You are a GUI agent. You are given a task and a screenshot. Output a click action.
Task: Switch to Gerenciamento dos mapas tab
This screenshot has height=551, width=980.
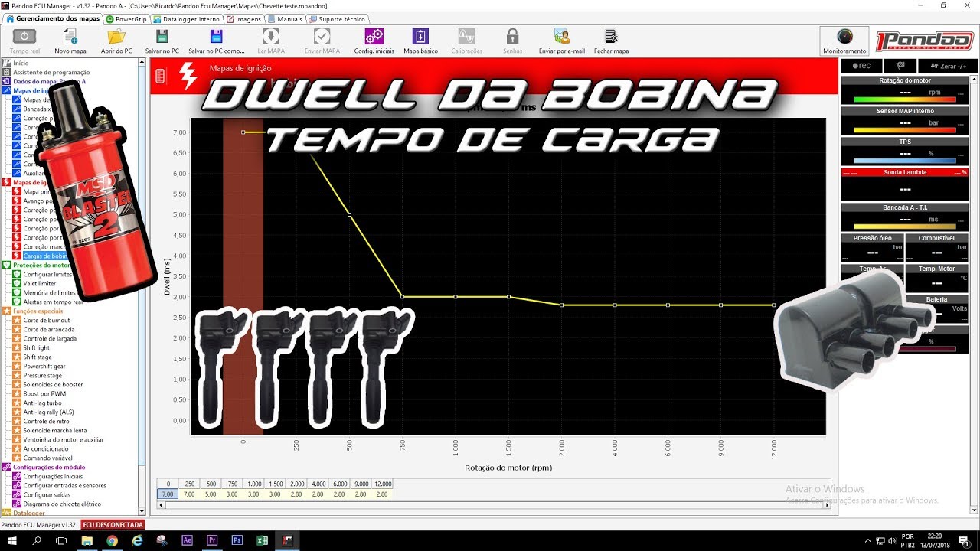click(x=53, y=18)
